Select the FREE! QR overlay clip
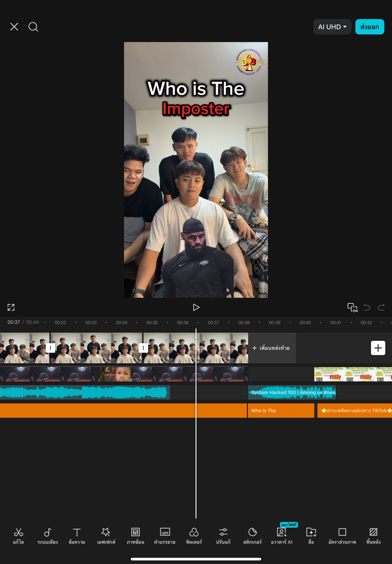The width and height of the screenshot is (392, 564). pyautogui.click(x=353, y=374)
